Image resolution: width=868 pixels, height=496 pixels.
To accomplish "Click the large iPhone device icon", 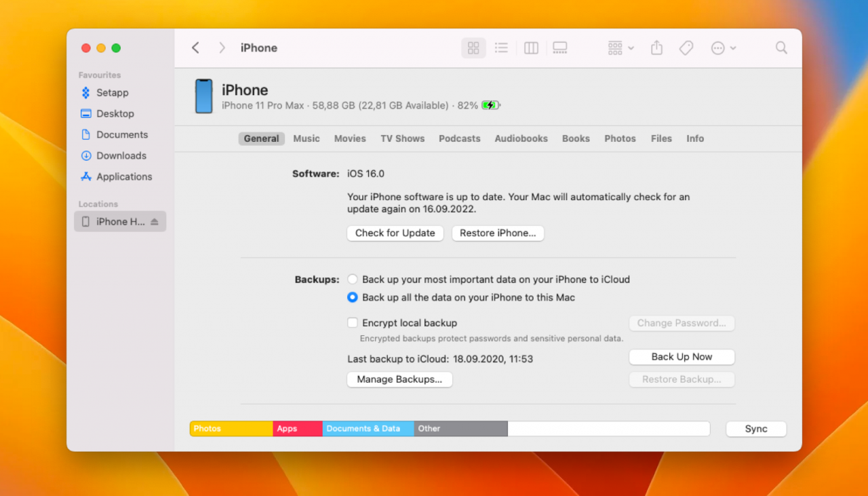I will [x=203, y=96].
